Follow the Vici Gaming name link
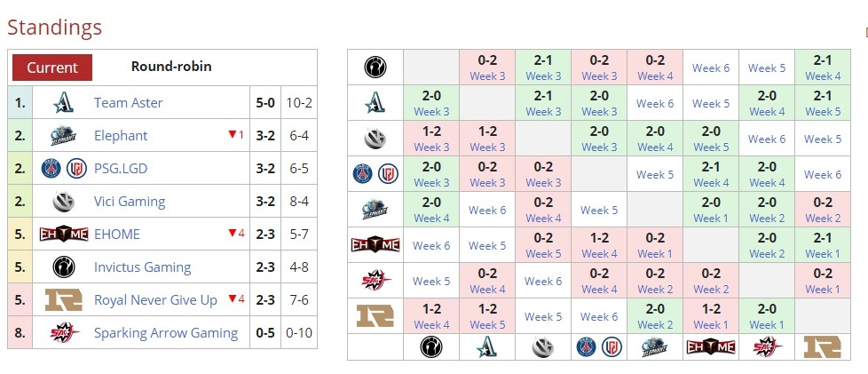The image size is (868, 374). pos(130,202)
